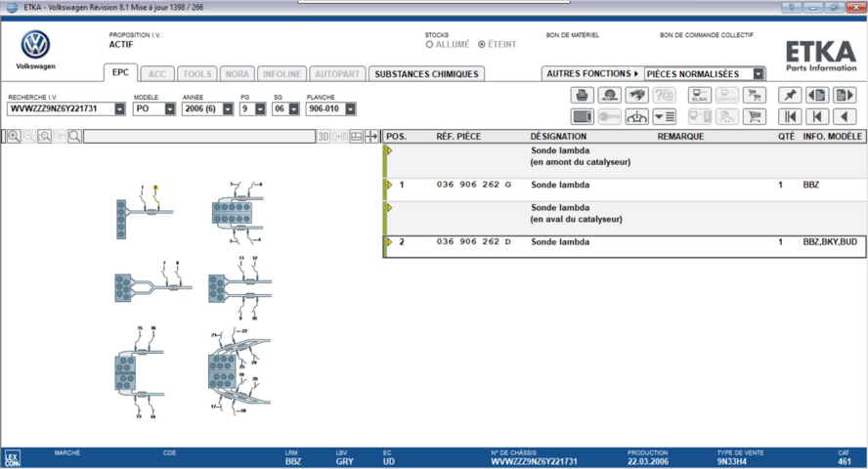
Task: Click the expand-pane arrow icon
Action: 372,136
